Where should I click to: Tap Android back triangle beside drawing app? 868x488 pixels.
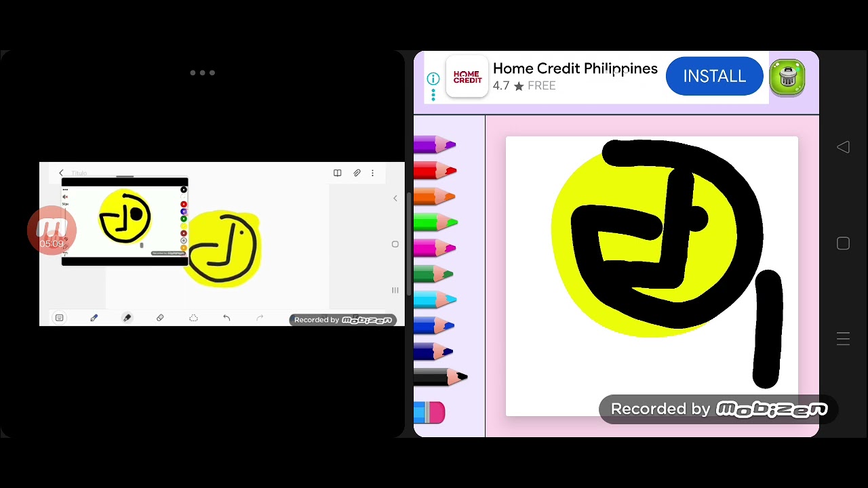coord(843,147)
